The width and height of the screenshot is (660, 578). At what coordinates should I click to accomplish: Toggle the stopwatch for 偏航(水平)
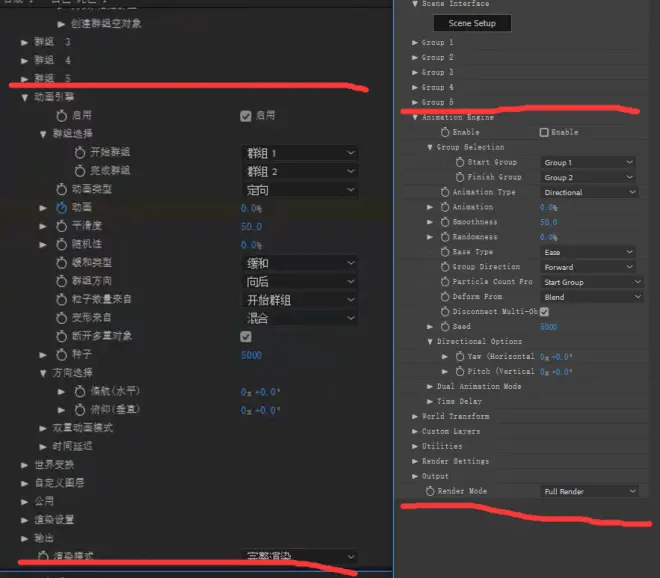point(80,392)
